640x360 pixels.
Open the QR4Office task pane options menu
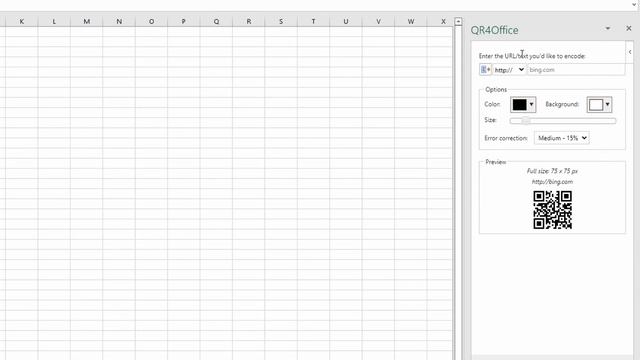pos(608,28)
